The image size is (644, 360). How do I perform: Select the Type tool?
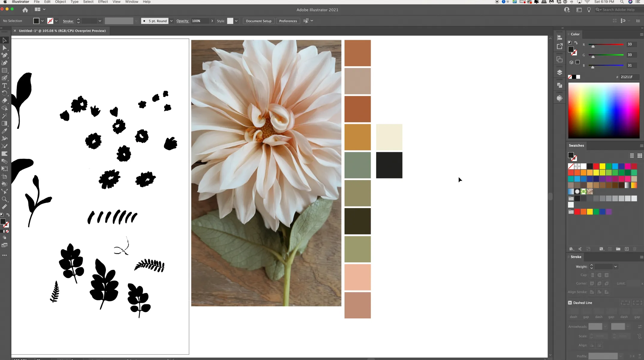tap(4, 86)
